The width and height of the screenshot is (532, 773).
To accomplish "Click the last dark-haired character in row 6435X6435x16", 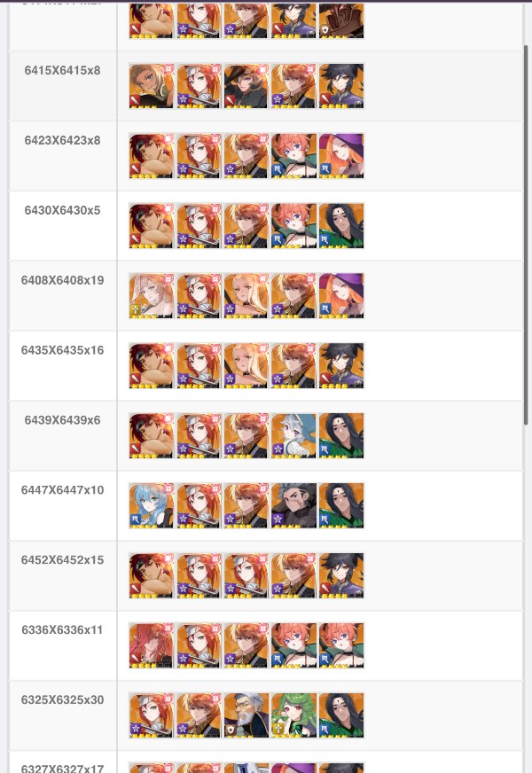I will 341,366.
